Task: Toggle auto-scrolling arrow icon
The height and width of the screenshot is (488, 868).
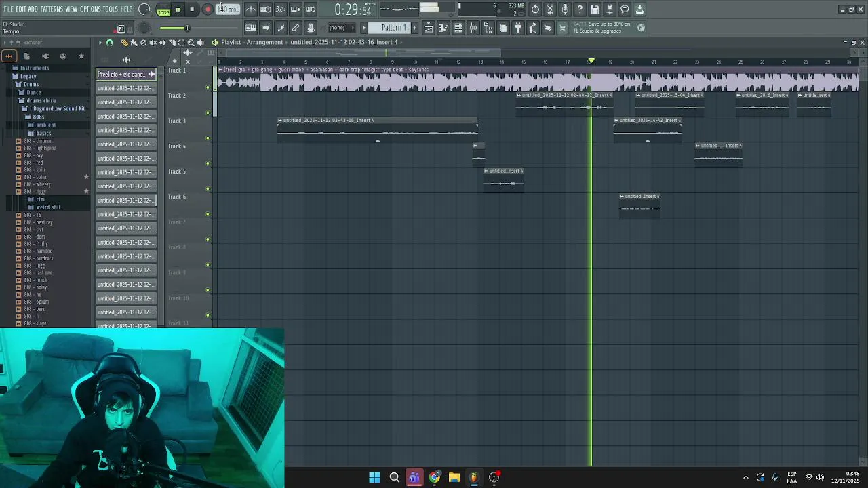Action: 266,28
